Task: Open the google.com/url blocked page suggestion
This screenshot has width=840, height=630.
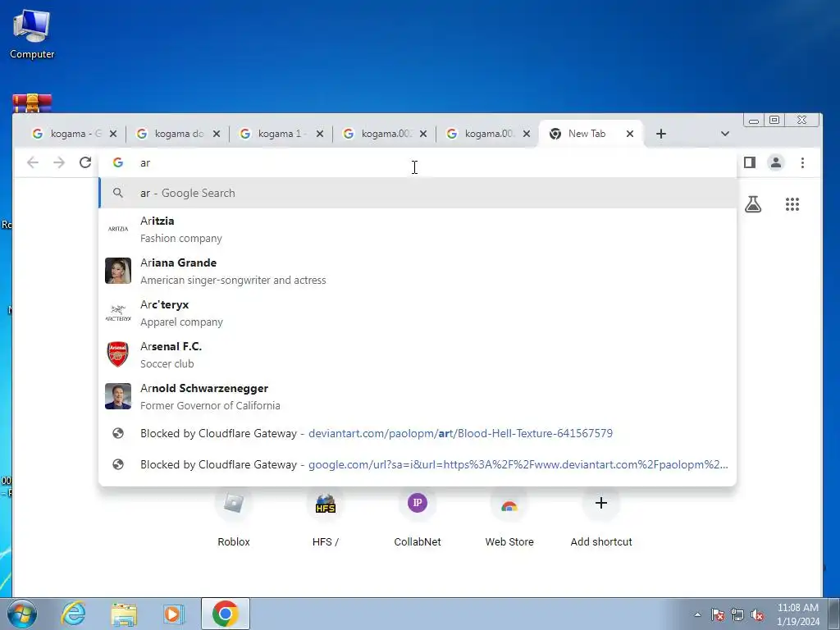Action: (x=418, y=464)
